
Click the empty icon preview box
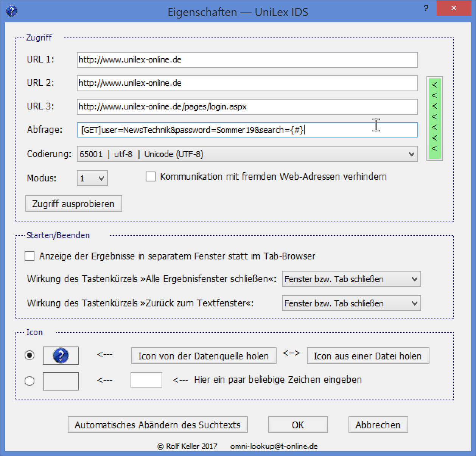click(x=61, y=381)
